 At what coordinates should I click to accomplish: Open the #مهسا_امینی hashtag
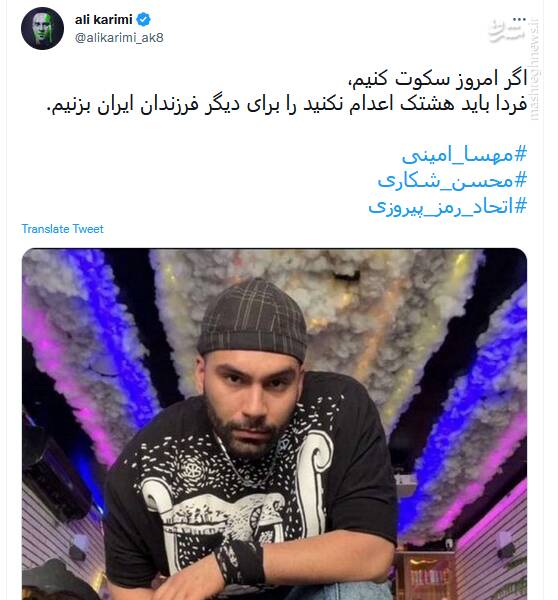[x=464, y=155]
